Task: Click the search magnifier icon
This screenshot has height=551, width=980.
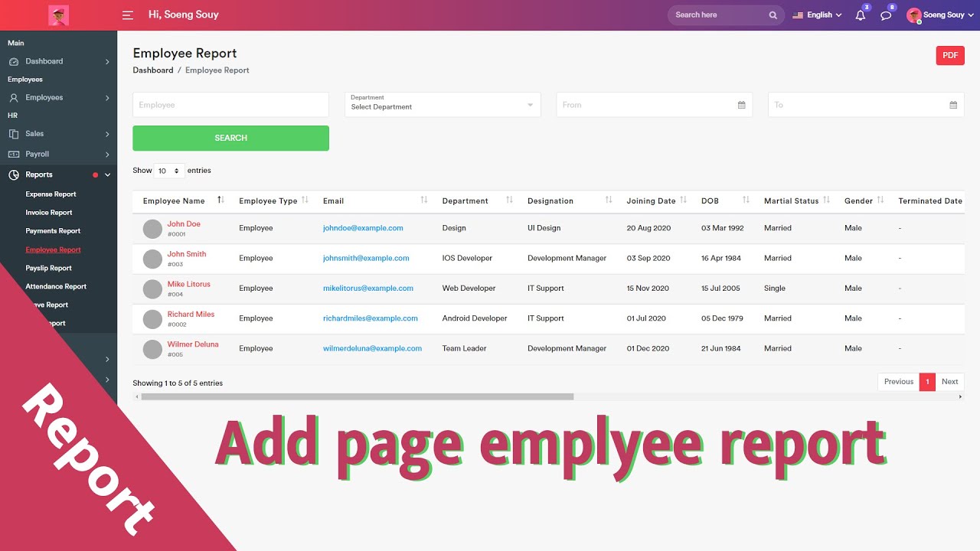Action: [x=773, y=15]
